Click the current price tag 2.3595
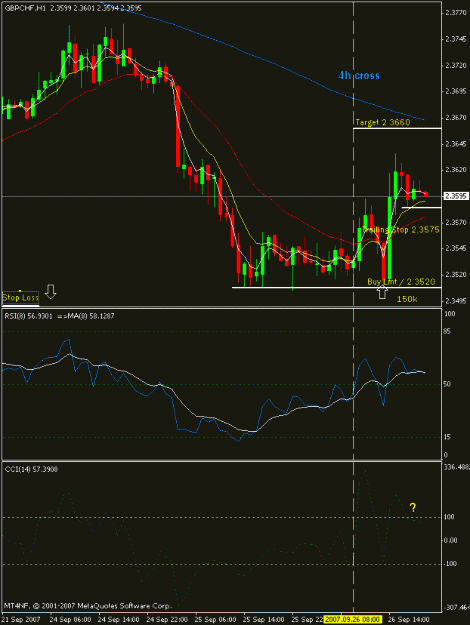The width and height of the screenshot is (470, 625). point(454,196)
